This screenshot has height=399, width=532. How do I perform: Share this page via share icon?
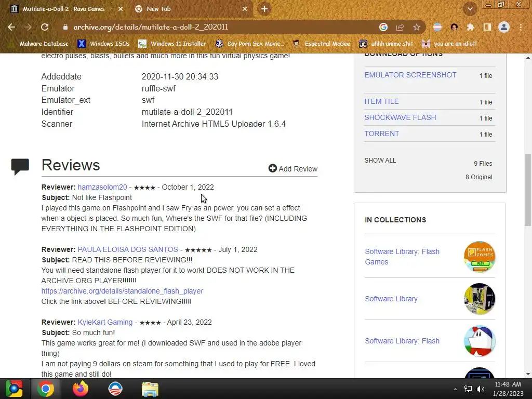[x=400, y=27]
